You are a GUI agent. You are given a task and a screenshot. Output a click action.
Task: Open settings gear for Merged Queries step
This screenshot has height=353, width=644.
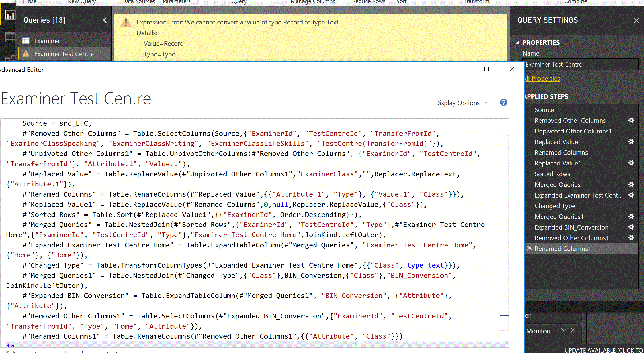point(631,184)
